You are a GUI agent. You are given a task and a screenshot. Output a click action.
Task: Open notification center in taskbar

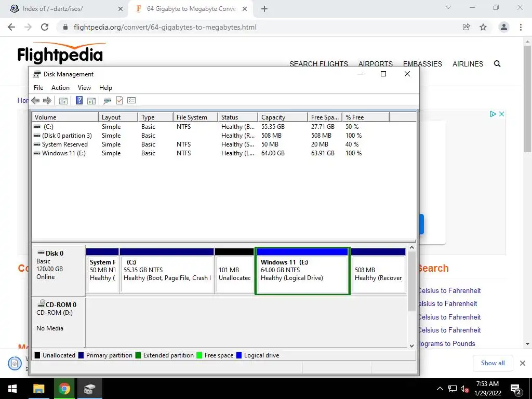pyautogui.click(x=516, y=389)
